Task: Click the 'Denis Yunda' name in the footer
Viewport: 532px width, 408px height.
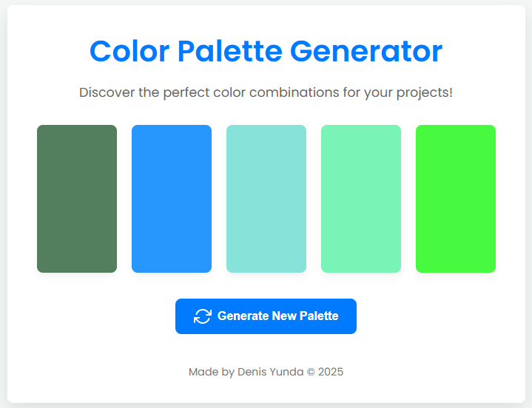Action: 270,372
